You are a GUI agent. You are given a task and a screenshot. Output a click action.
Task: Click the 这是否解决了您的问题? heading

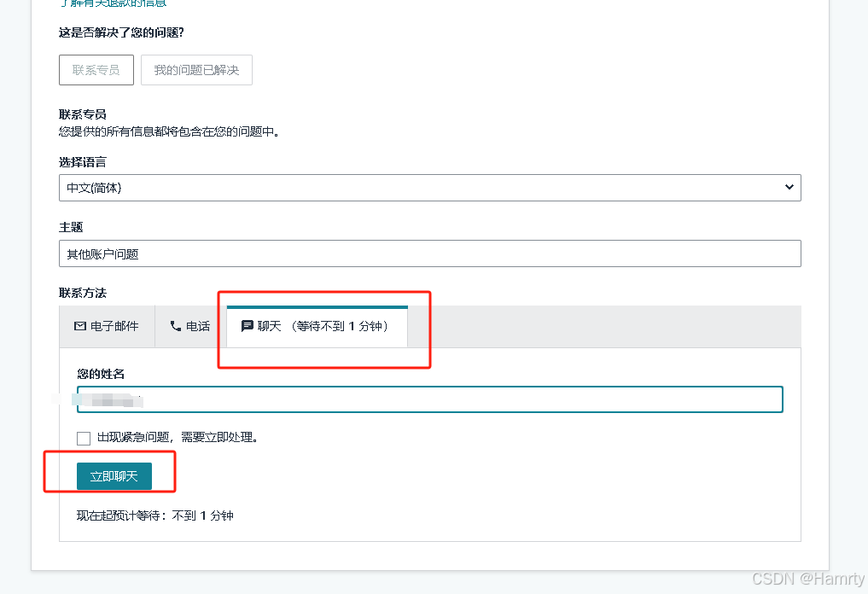coord(121,32)
